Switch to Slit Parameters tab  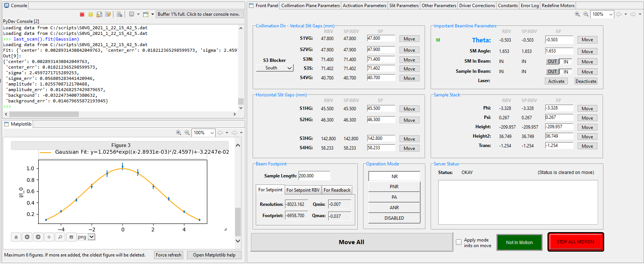(404, 6)
